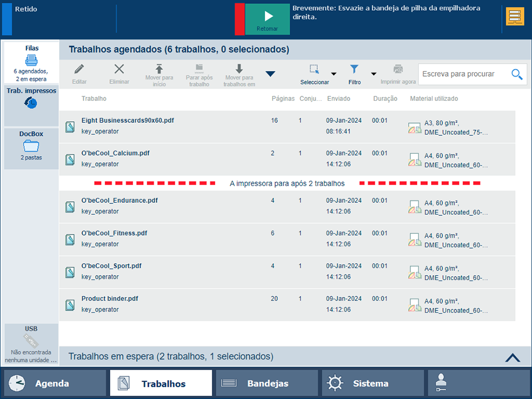The image size is (532, 399).
Task: Click the Eliminar X icon
Action: pos(119,69)
